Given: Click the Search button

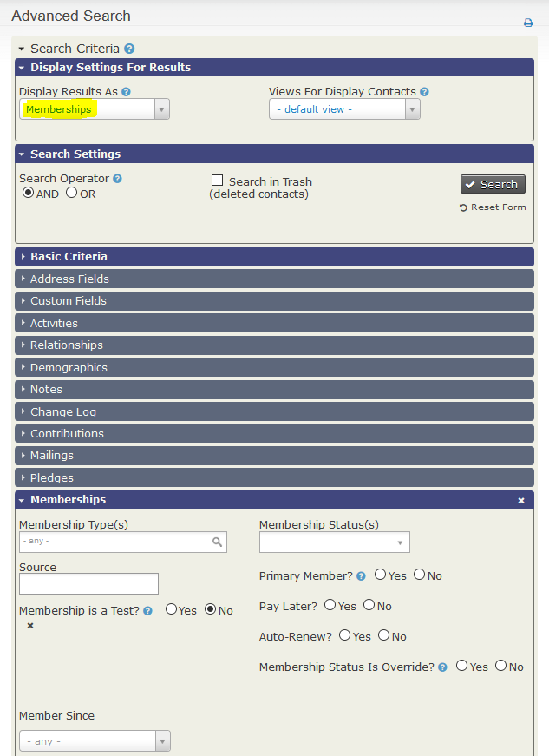Looking at the screenshot, I should click(x=493, y=184).
